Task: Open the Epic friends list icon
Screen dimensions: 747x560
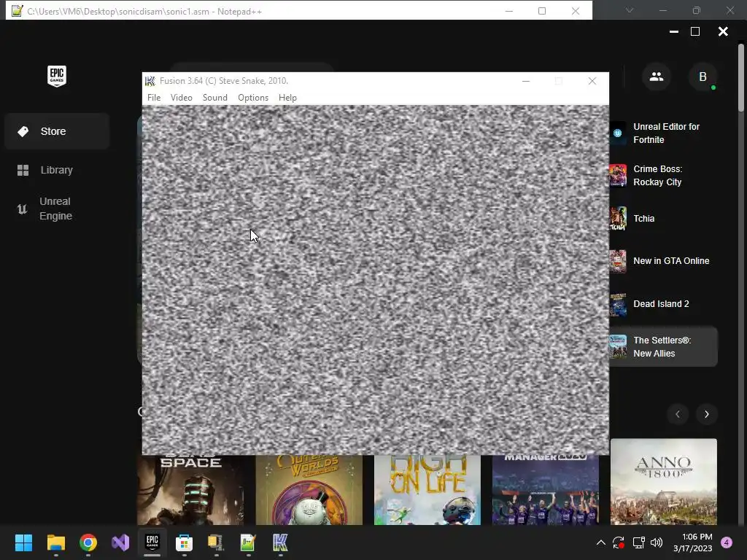Action: (x=657, y=76)
